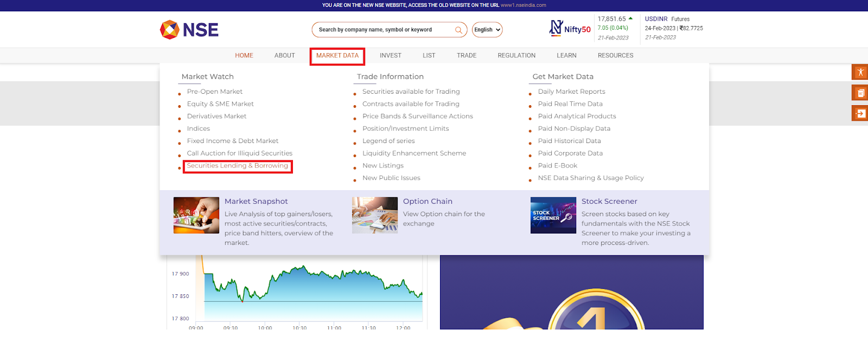Image resolution: width=868 pixels, height=356 pixels.
Task: Go to the HOME menu
Action: [x=244, y=55]
